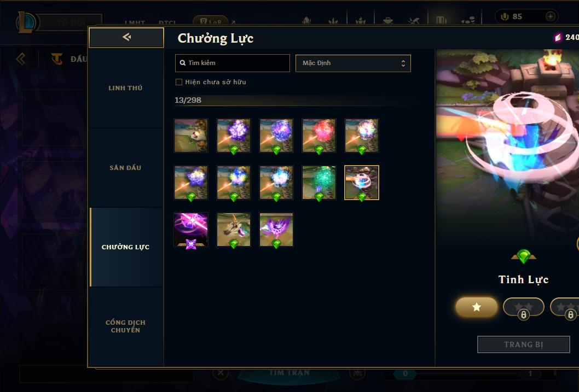Viewport: 579px width, 392px height.
Task: Click the Mặc Định dropdown arrows
Action: tap(403, 63)
